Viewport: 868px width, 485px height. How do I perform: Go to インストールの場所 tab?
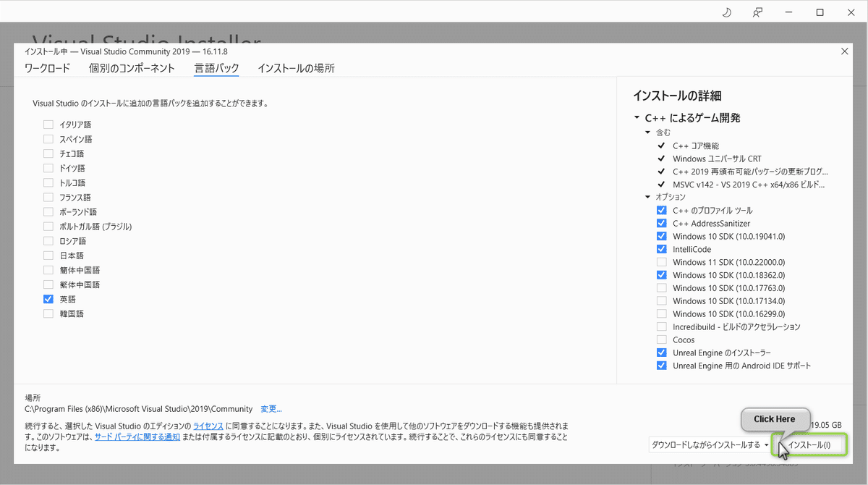[x=296, y=68]
